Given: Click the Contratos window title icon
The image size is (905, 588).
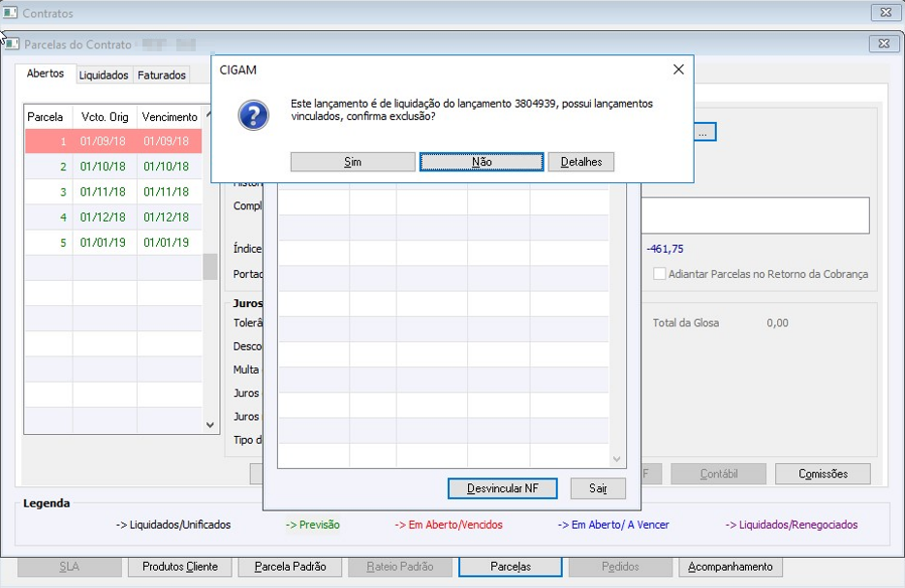Looking at the screenshot, I should coord(10,13).
